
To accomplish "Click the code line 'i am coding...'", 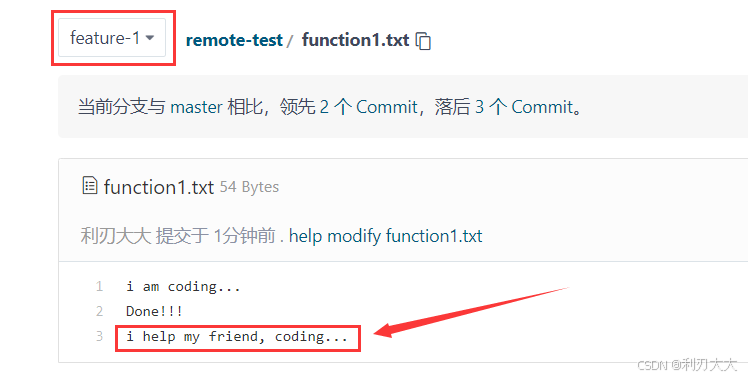I will coord(183,286).
